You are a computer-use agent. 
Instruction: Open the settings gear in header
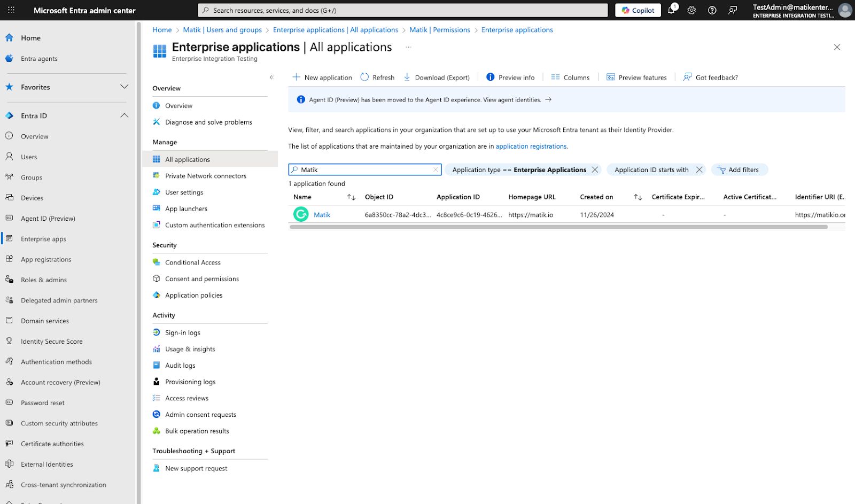[691, 10]
